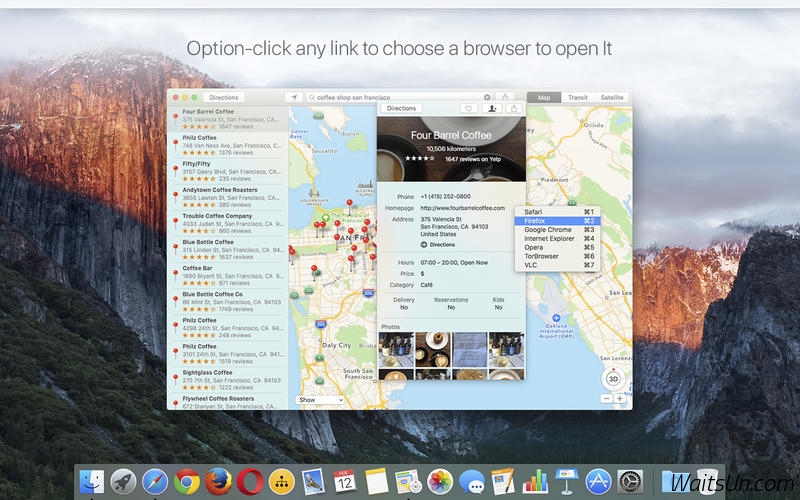Image resolution: width=800 pixels, height=500 pixels.
Task: Click the red pin beside Coffee Bar in the list
Action: click(176, 274)
